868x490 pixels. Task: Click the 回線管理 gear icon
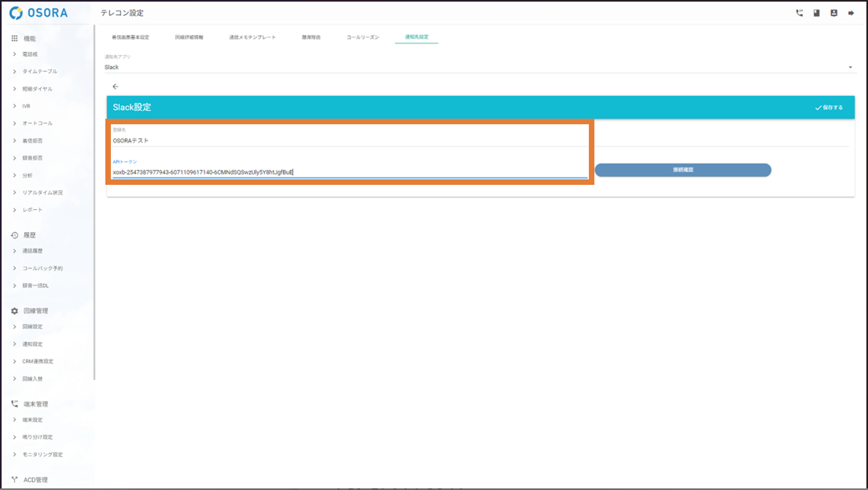coord(14,311)
